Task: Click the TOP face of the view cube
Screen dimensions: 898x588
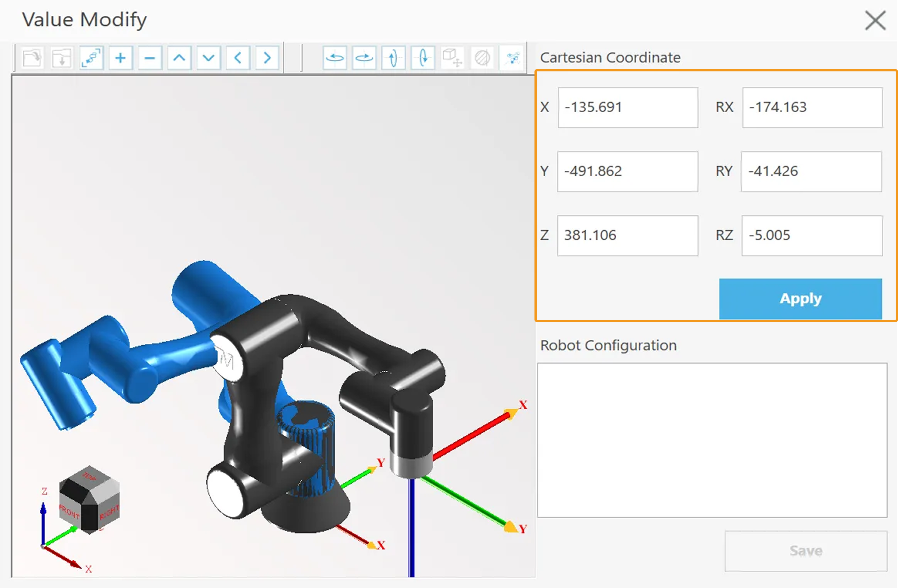Action: (90, 477)
